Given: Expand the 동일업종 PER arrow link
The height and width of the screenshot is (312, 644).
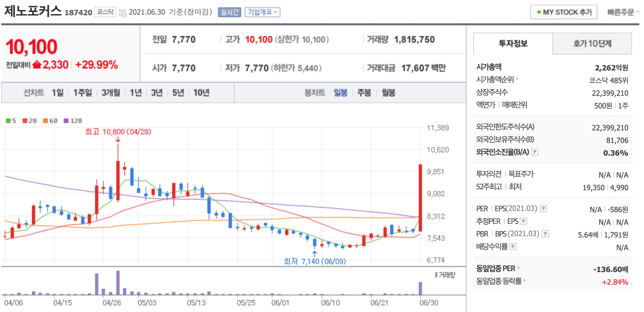Looking at the screenshot, I should click(518, 268).
